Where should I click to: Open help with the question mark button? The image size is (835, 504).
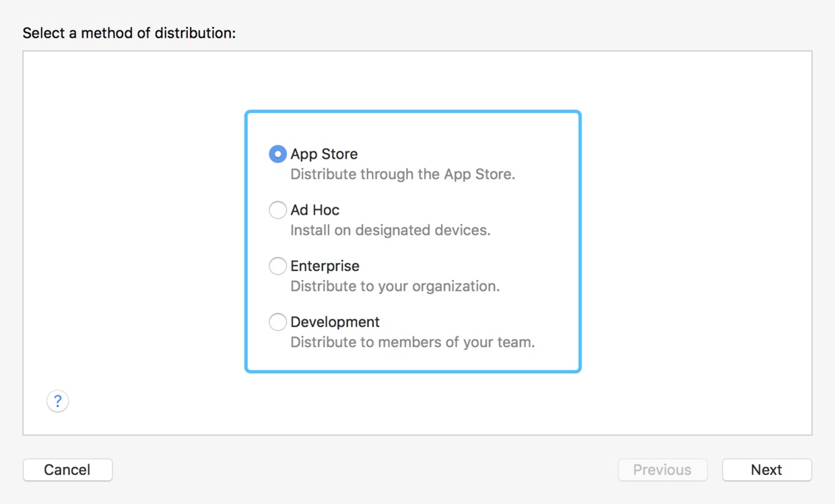coord(58,402)
